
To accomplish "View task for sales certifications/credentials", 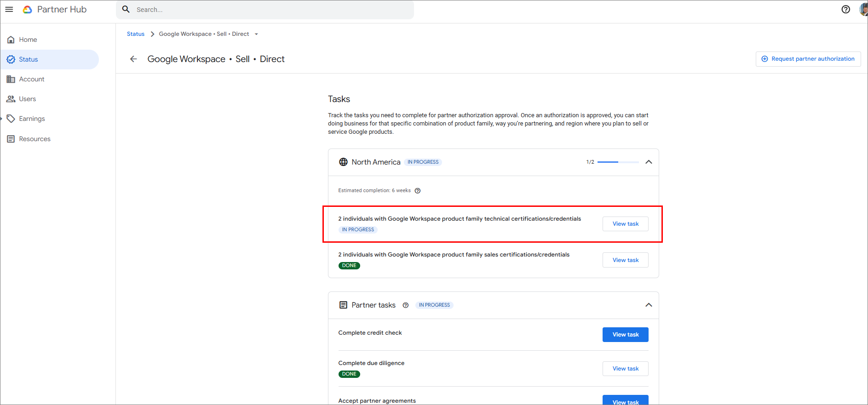I will point(626,260).
